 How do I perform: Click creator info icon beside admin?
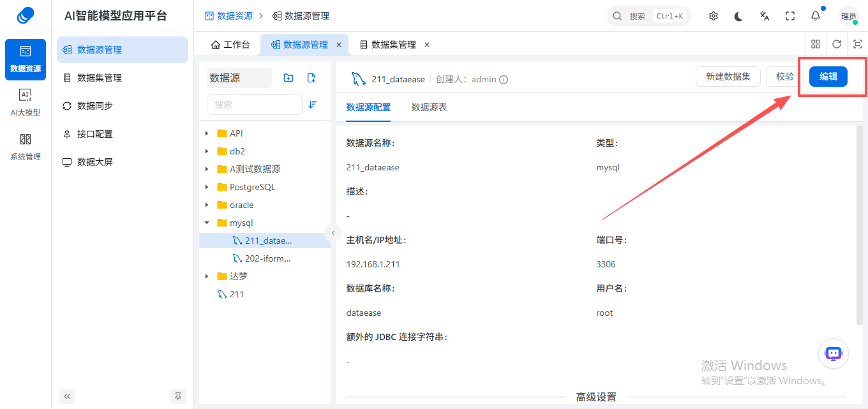[x=504, y=80]
